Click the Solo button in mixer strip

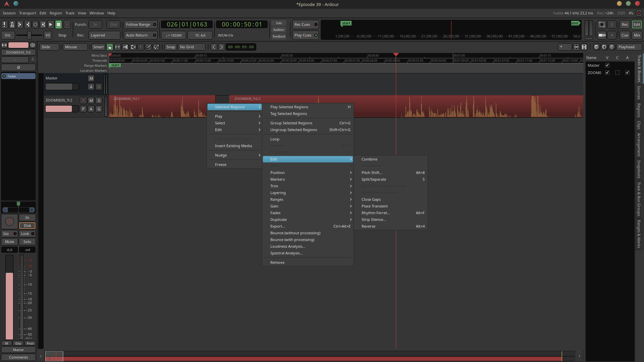click(x=27, y=242)
